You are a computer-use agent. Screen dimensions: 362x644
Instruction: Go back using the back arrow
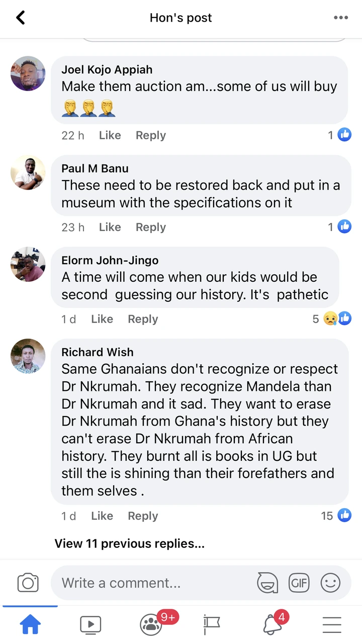21,18
